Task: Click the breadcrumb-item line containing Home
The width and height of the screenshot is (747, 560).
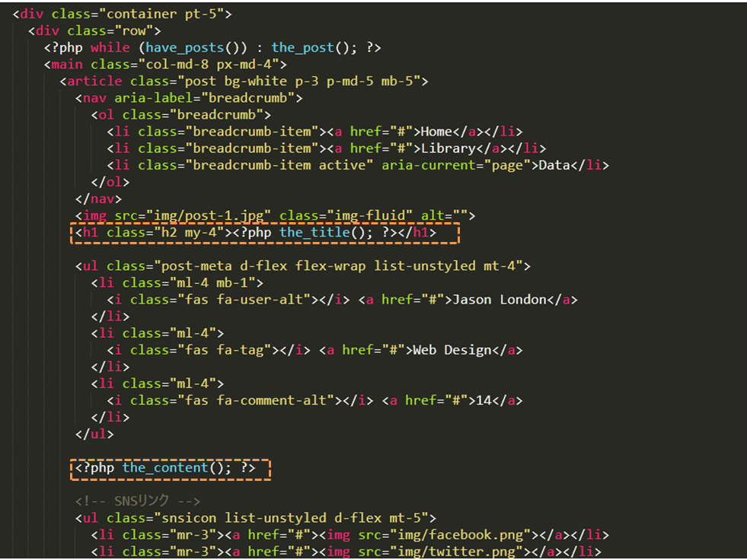Action: [x=314, y=132]
